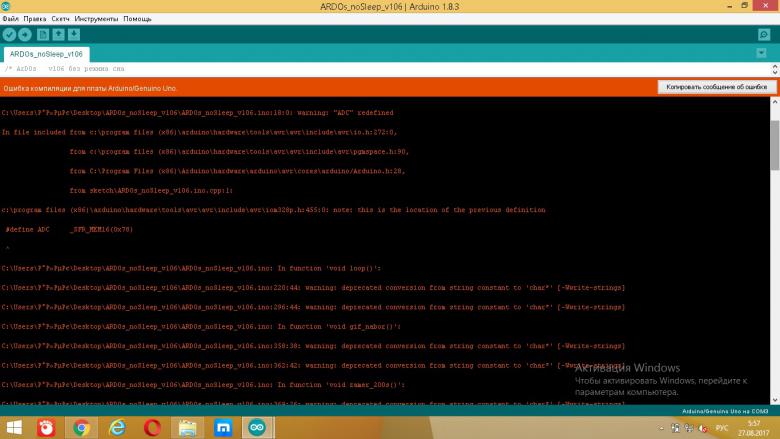Click Копировать сообщение об ошибке button

tap(717, 87)
